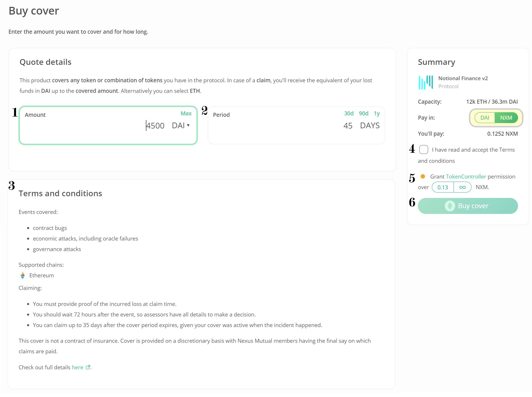Switch payment to DAI
This screenshot has width=532, height=397.
pos(485,118)
